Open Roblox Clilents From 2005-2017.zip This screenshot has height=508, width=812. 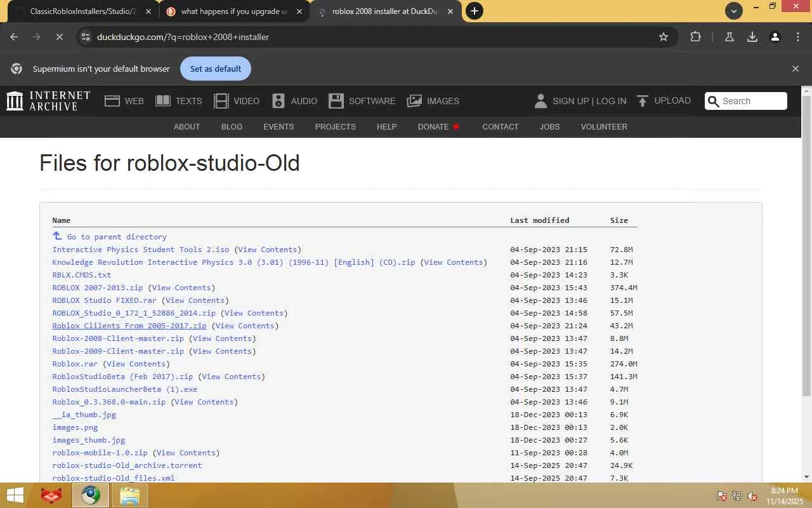tap(129, 326)
